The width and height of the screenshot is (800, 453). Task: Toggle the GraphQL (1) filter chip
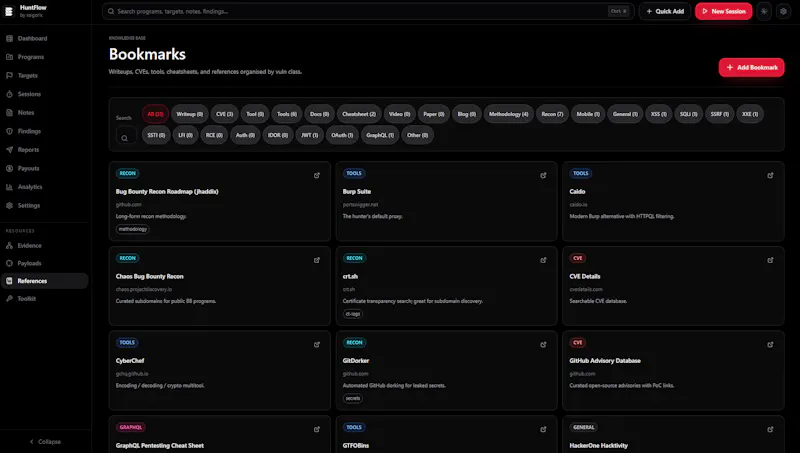380,135
